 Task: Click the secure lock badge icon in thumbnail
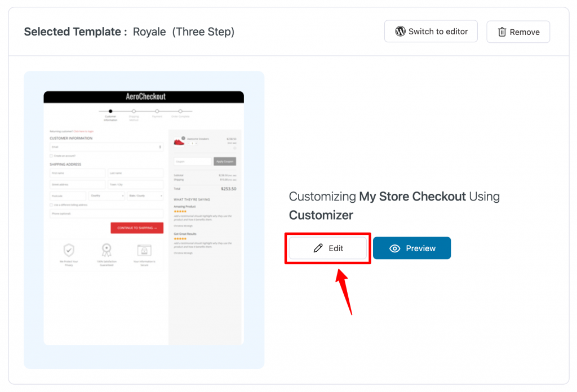[144, 251]
